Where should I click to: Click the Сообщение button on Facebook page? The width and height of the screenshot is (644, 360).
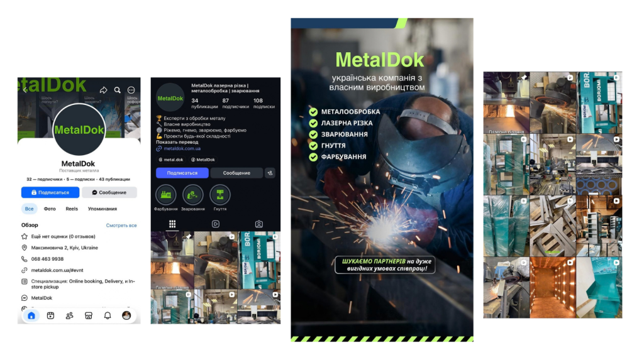[109, 192]
